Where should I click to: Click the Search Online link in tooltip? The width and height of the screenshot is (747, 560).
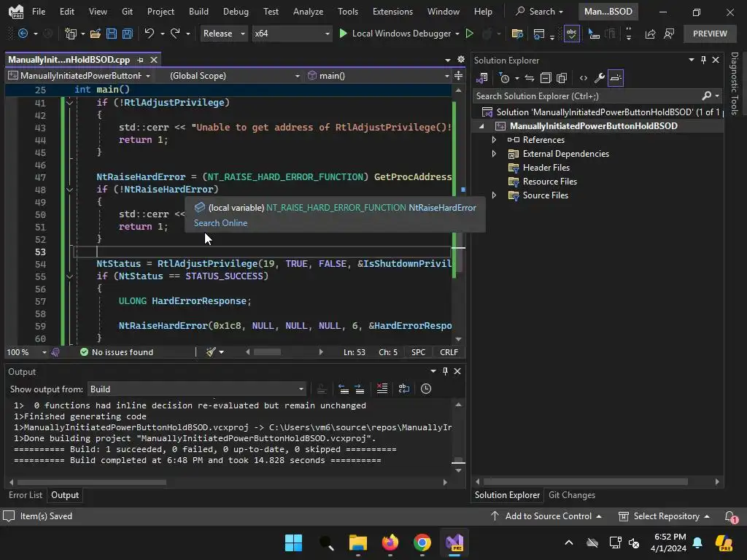220,223
